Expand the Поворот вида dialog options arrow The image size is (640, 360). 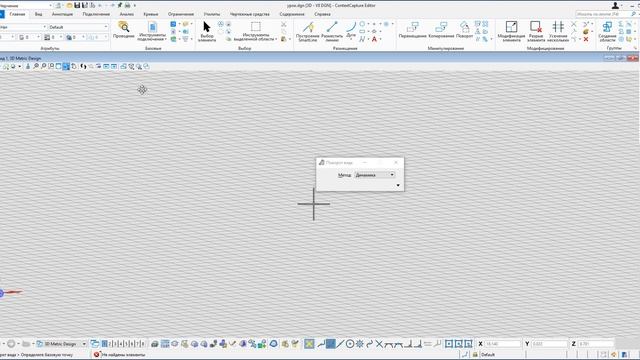(x=398, y=185)
